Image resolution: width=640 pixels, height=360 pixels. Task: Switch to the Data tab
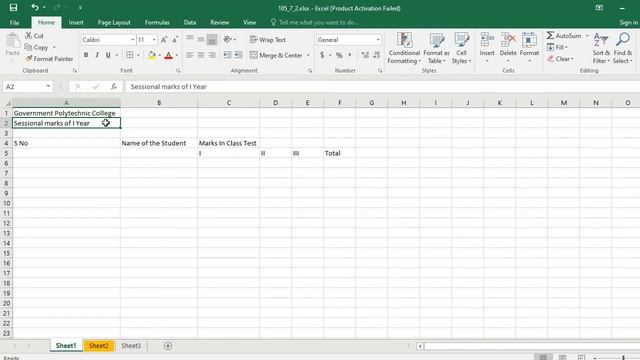[x=190, y=22]
